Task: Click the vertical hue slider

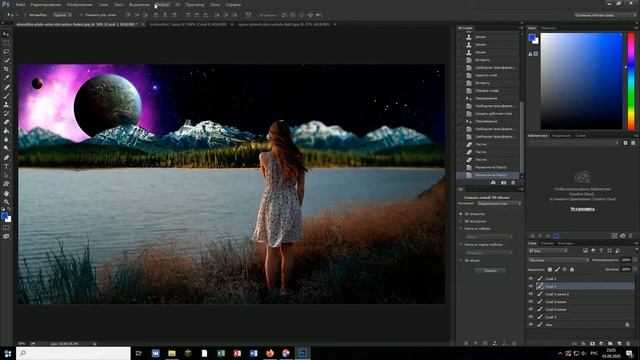Action: [x=631, y=81]
